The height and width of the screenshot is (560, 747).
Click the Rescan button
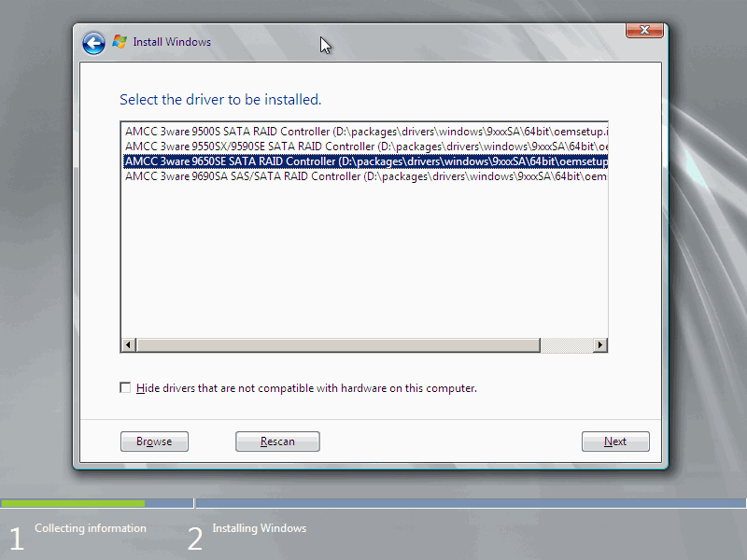(x=277, y=441)
